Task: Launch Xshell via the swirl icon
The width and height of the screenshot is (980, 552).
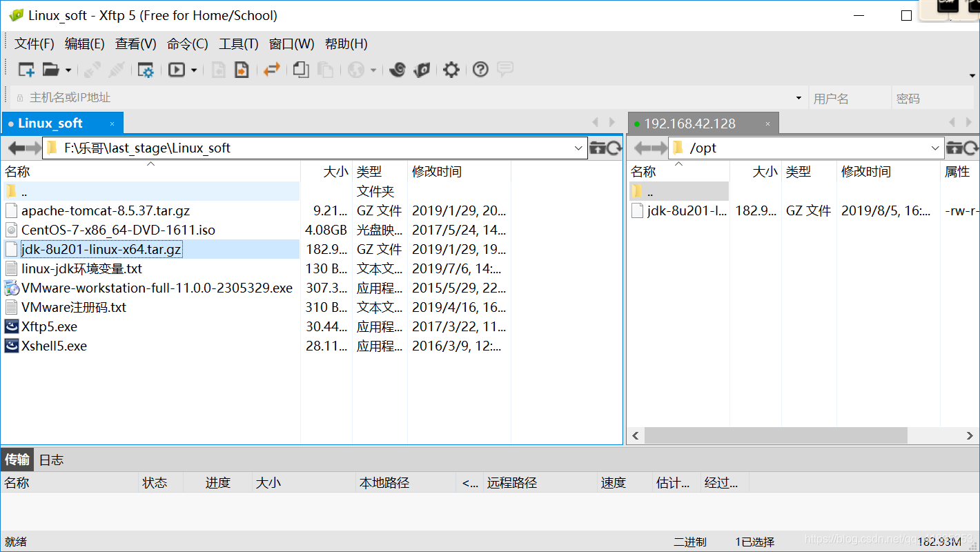Action: tap(398, 70)
